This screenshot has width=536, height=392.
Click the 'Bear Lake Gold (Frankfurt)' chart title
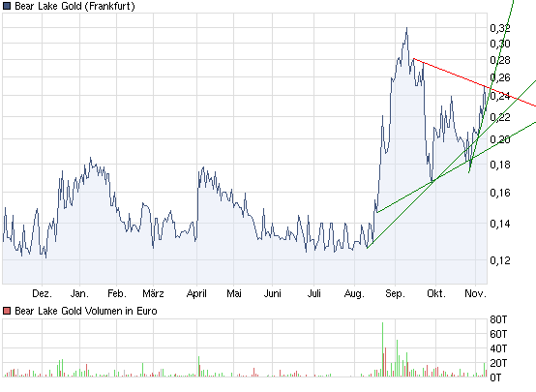click(74, 6)
